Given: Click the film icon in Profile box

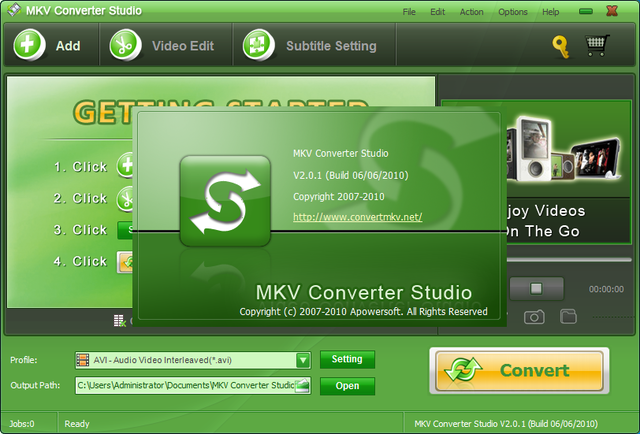Looking at the screenshot, I should (82, 360).
